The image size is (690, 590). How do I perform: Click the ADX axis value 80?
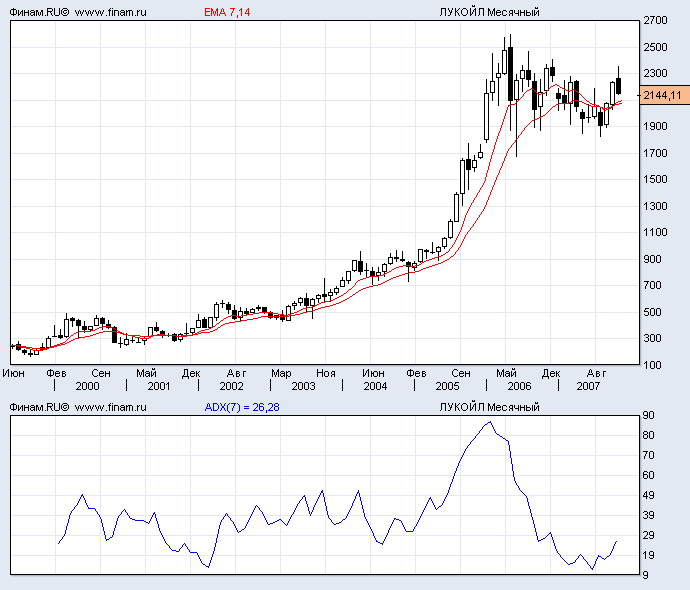click(x=649, y=435)
